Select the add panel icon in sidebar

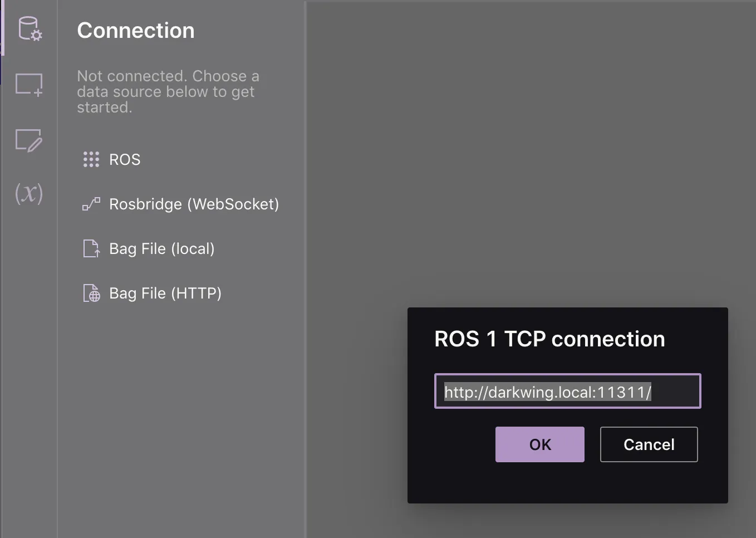coord(29,85)
